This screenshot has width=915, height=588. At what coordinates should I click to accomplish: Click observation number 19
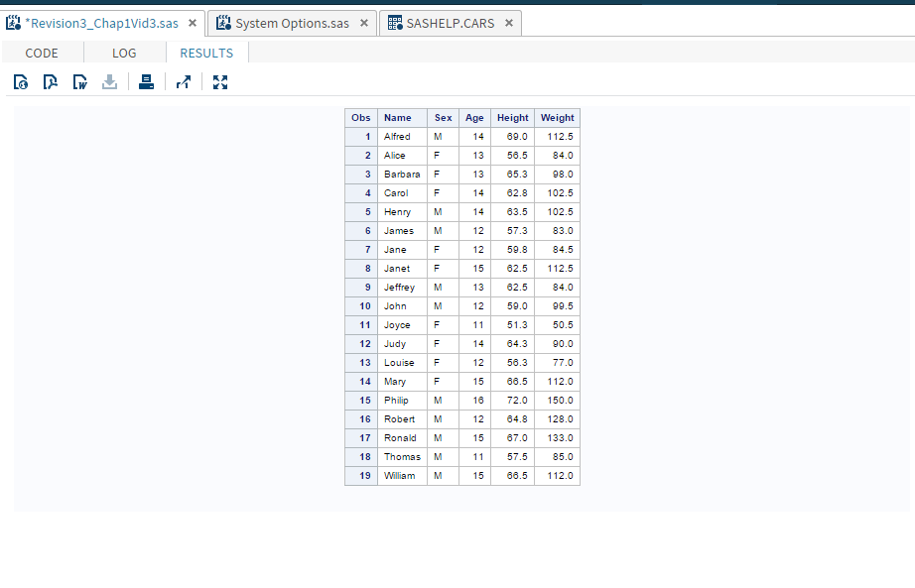point(361,476)
